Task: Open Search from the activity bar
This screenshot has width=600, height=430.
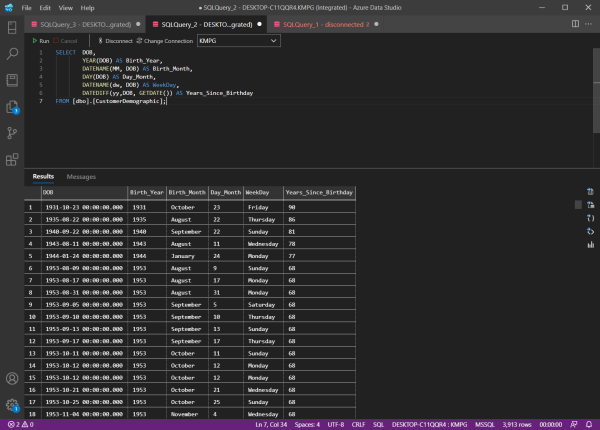Action: click(x=13, y=56)
